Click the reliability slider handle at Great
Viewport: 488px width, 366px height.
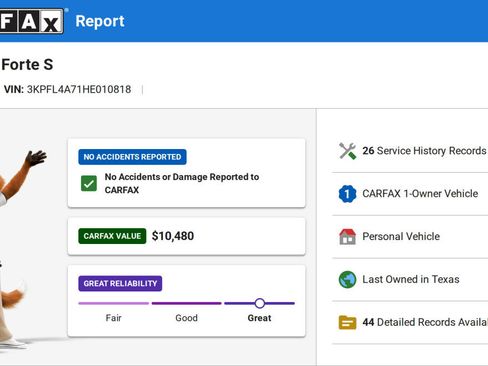pyautogui.click(x=260, y=303)
